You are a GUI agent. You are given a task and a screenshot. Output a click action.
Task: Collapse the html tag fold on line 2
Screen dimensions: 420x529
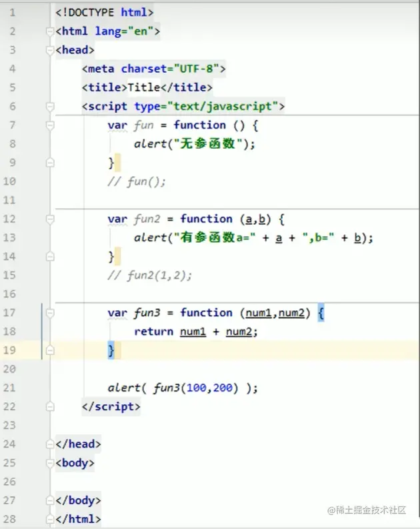coord(50,32)
